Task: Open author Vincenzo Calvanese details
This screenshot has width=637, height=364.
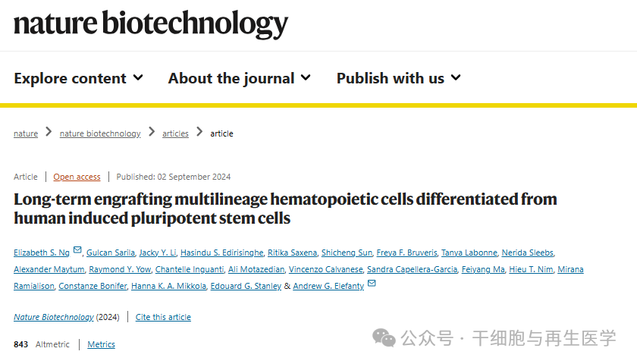Action: coord(325,269)
